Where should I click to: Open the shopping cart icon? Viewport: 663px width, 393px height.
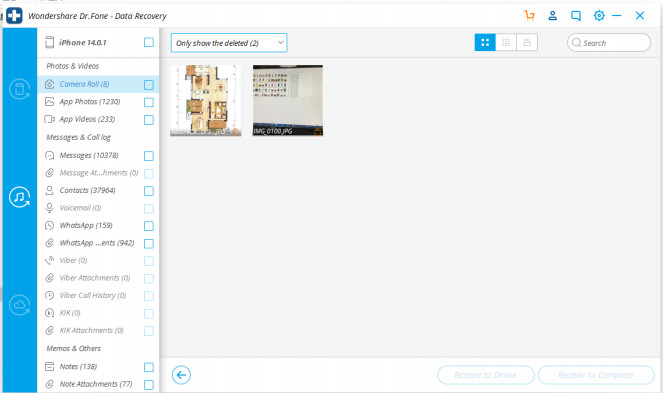click(529, 16)
